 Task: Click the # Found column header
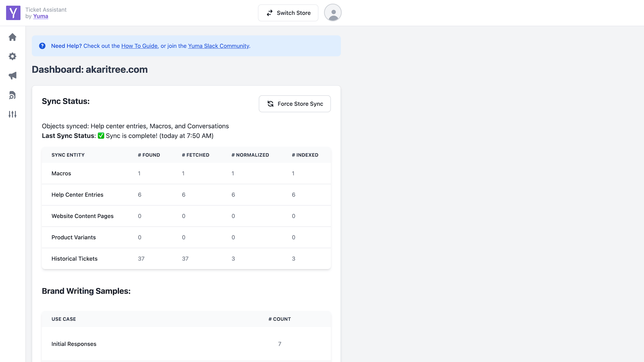point(149,155)
